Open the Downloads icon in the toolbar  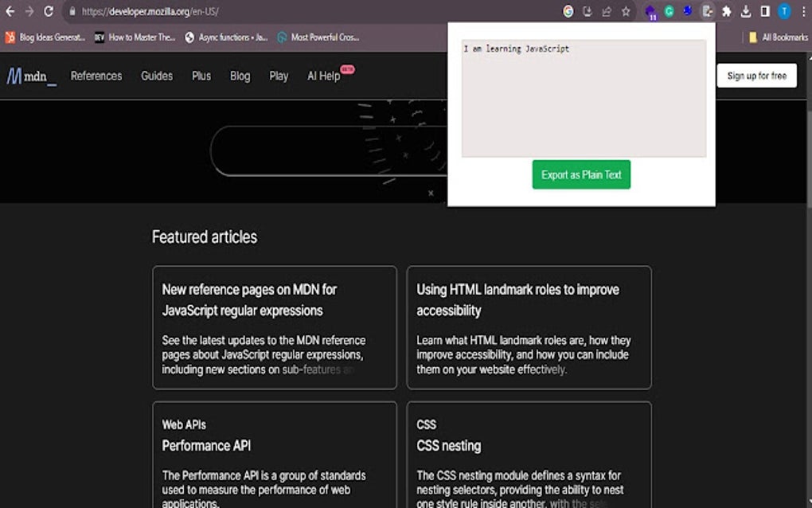click(x=746, y=11)
